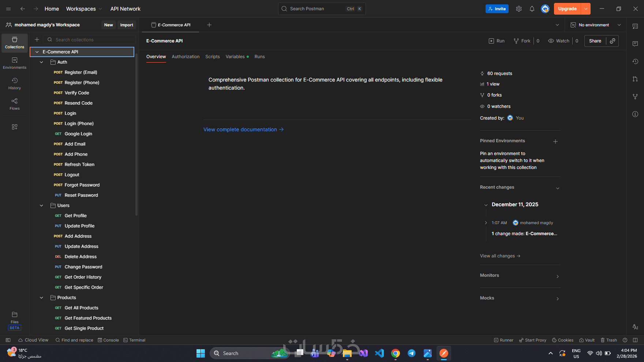Open the help icon in the status bar
The image size is (644, 362).
coord(625,340)
